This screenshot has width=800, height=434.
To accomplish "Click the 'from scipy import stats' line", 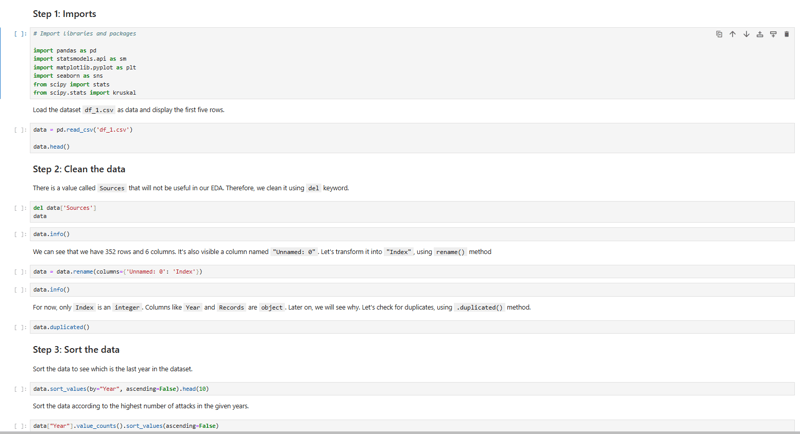I will point(71,84).
